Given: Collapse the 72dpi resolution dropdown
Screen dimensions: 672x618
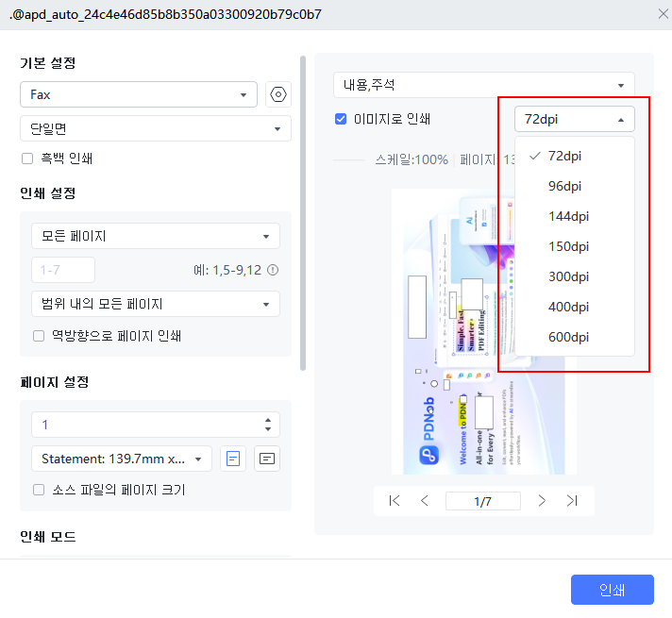Looking at the screenshot, I should pyautogui.click(x=574, y=119).
